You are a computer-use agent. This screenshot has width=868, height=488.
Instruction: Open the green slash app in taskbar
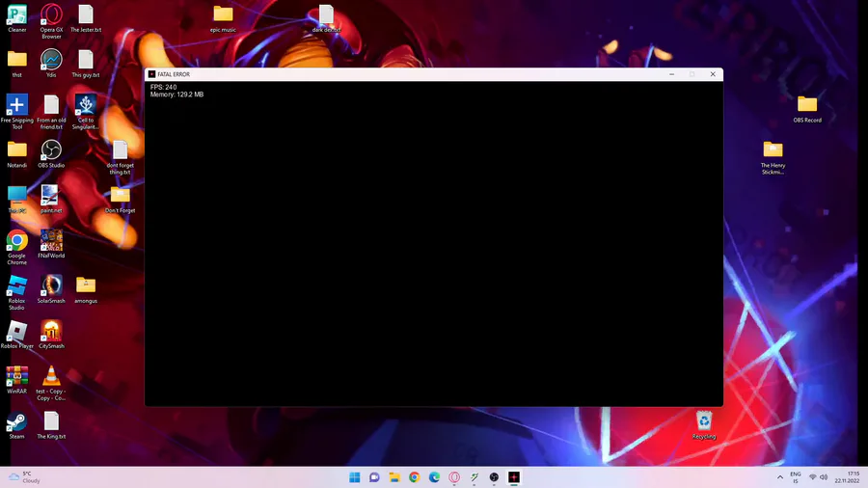pyautogui.click(x=475, y=477)
